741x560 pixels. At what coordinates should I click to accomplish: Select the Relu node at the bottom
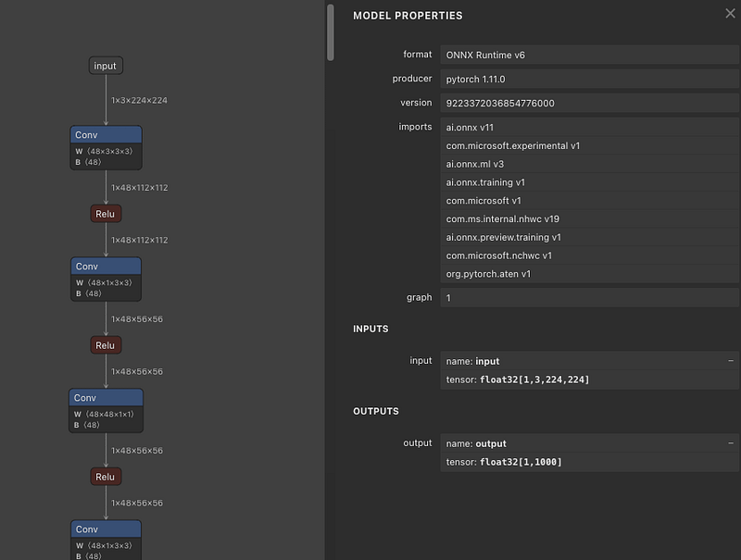[x=106, y=477]
